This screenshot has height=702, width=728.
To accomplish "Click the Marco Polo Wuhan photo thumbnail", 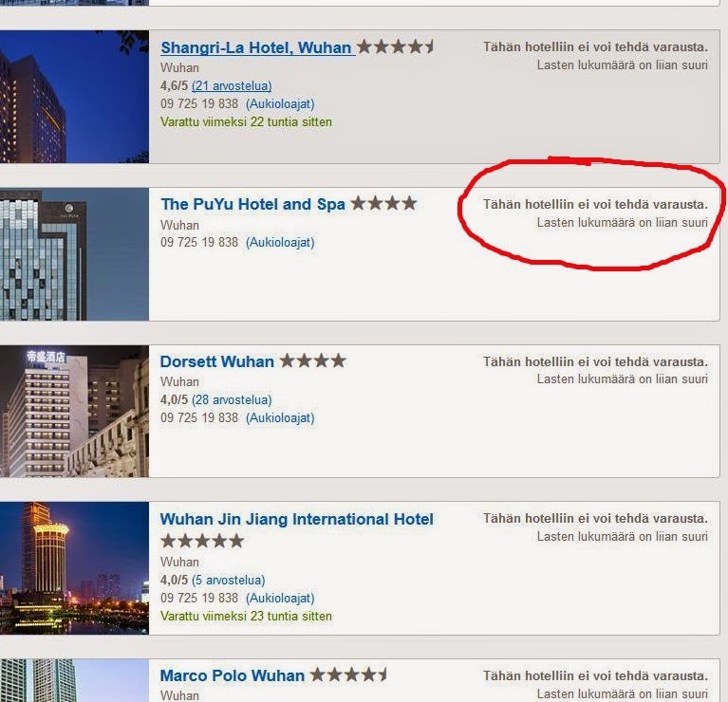I will (74, 680).
